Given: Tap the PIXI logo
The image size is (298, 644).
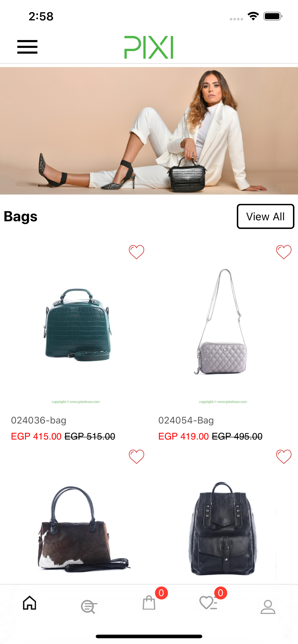Looking at the screenshot, I should tap(149, 47).
